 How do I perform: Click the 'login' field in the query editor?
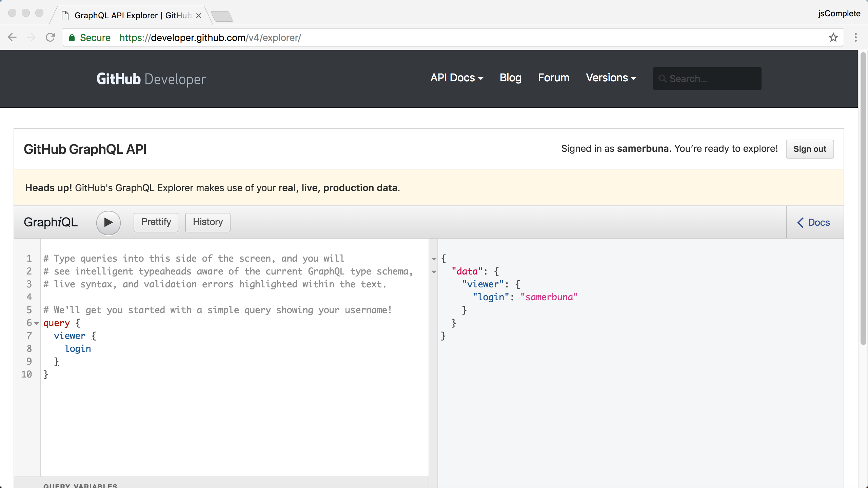coord(78,349)
